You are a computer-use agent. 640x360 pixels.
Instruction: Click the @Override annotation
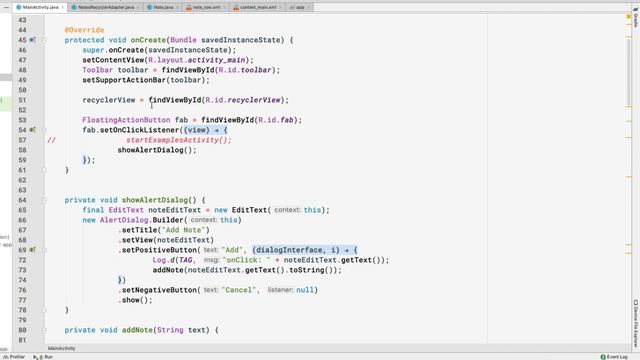84,30
